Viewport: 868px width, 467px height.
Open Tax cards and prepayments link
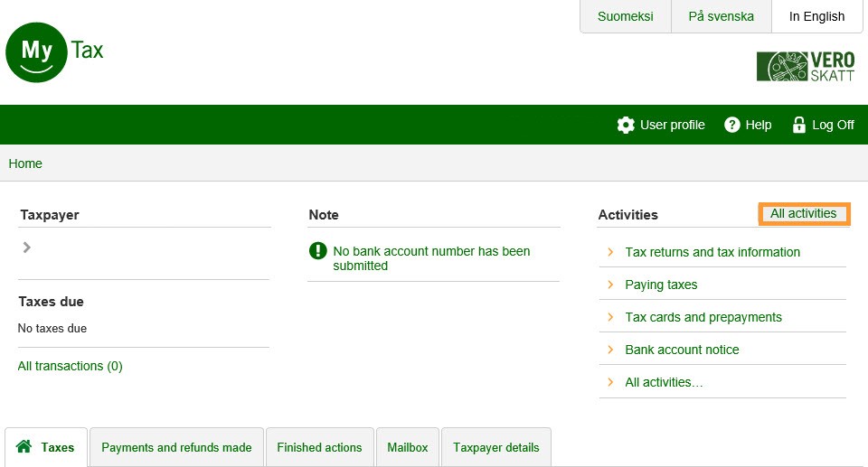[x=703, y=317]
